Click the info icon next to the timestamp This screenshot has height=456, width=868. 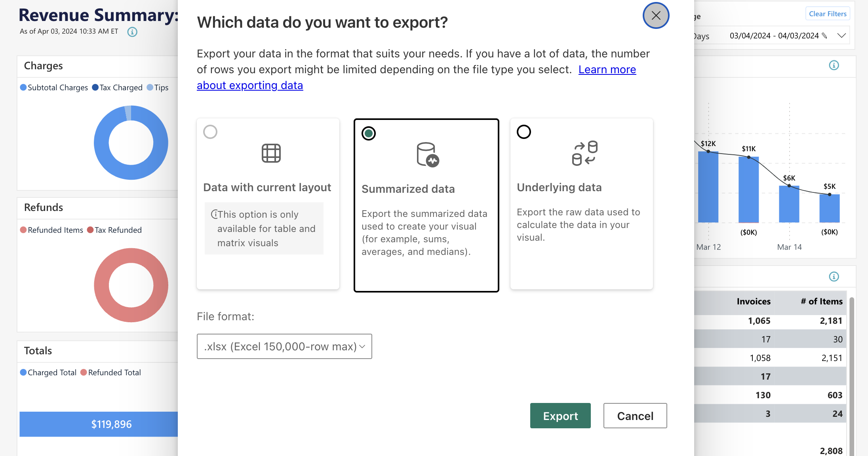pyautogui.click(x=132, y=32)
